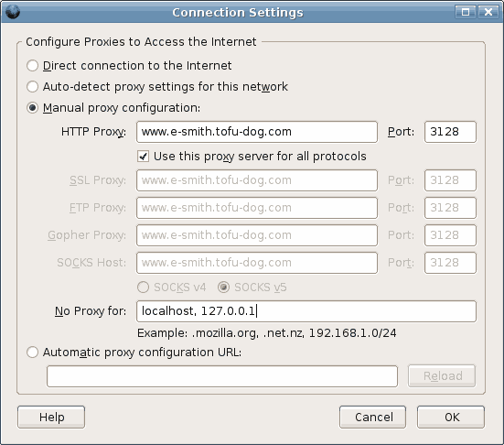Viewport: 504px width, 445px height.
Task: Select Manual proxy configuration option
Action: [x=32, y=108]
